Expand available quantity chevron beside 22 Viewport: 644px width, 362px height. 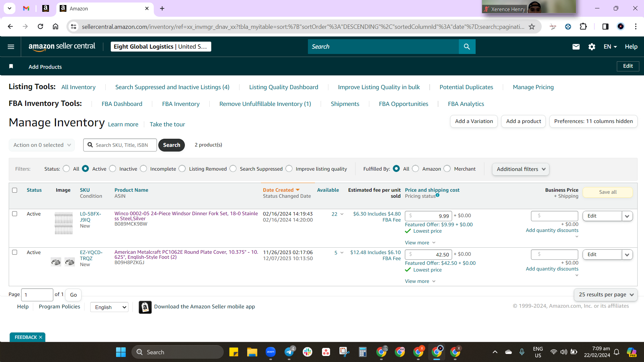(342, 214)
